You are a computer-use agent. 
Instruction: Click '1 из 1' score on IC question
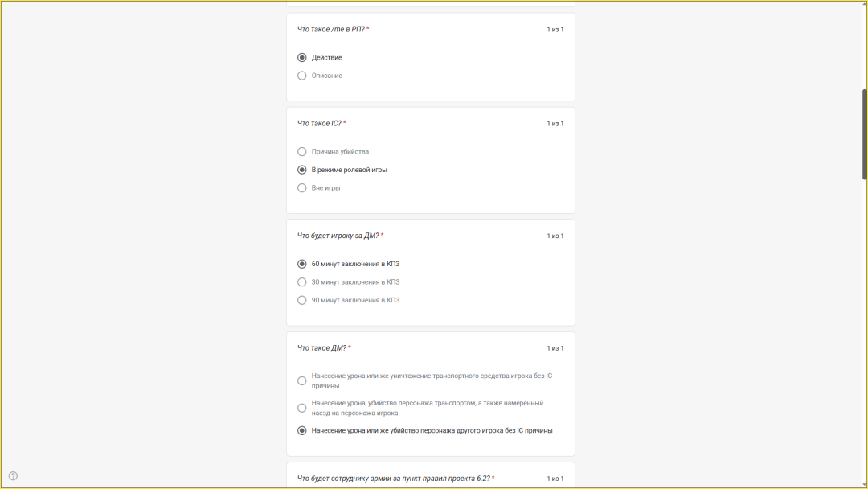(x=555, y=124)
